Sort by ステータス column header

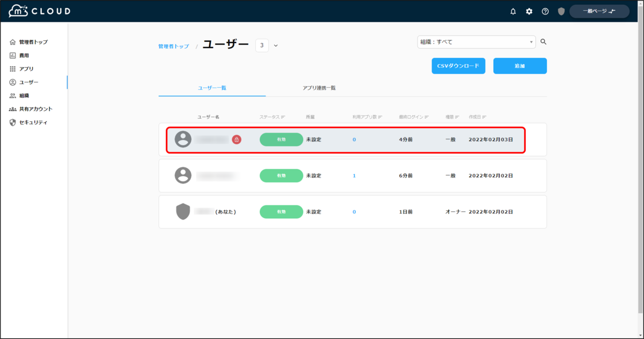[x=272, y=117]
